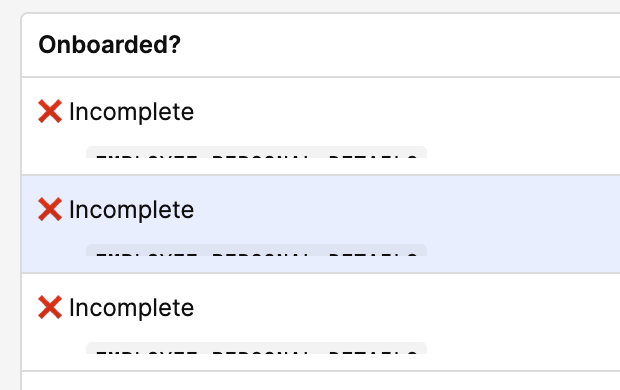Select the "Incomplete" status text in first row
620x390 pixels.
131,112
